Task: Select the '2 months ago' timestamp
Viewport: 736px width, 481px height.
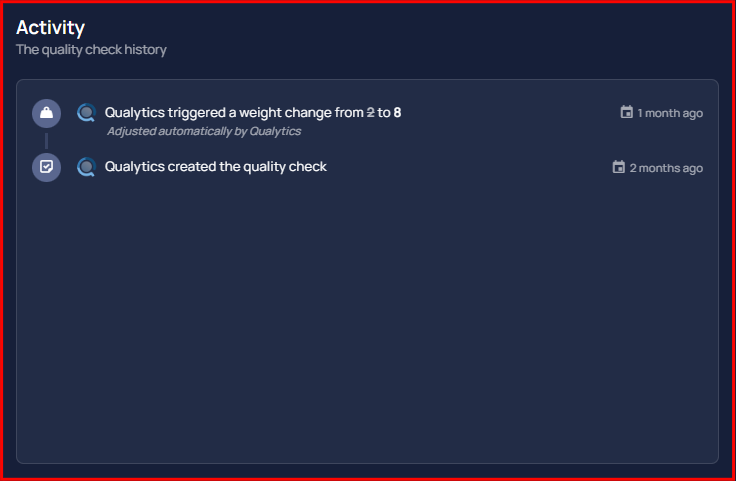Action: point(666,168)
